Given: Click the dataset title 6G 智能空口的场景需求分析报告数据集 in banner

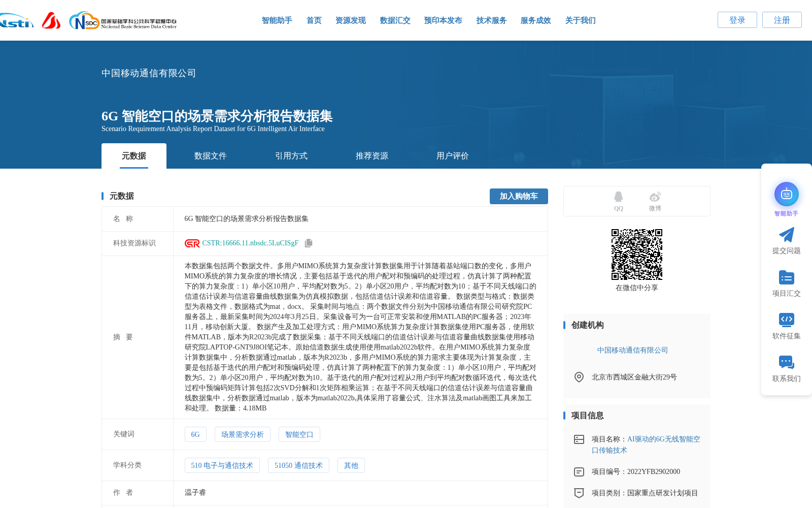Looking at the screenshot, I should point(217,116).
